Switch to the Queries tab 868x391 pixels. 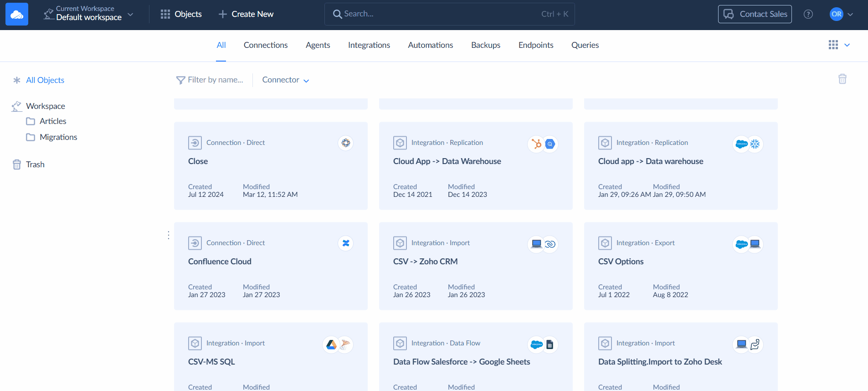coord(585,45)
